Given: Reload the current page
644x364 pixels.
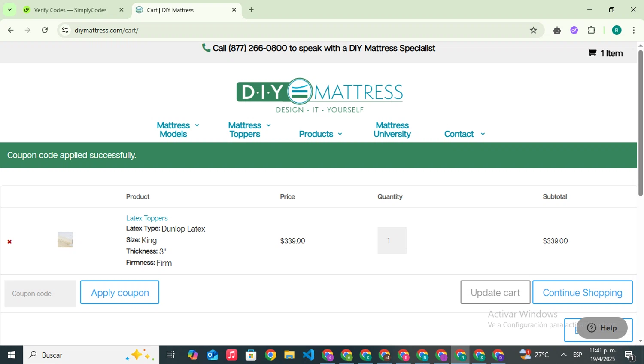Looking at the screenshot, I should point(45,30).
